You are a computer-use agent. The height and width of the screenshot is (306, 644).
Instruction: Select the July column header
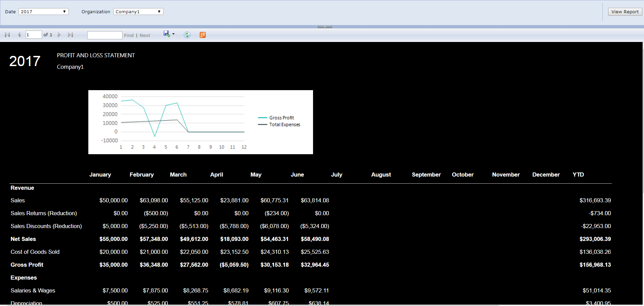(x=337, y=175)
